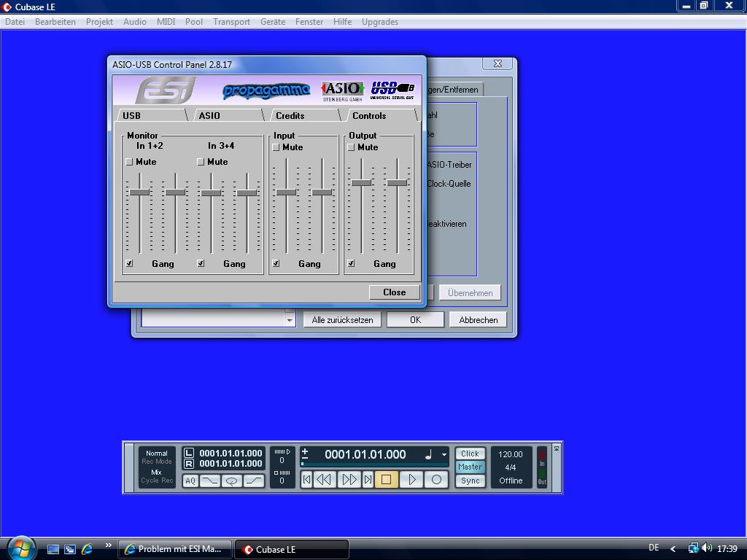Screen dimensions: 747x560
Task: Click the fast forward transport button
Action: [349, 480]
